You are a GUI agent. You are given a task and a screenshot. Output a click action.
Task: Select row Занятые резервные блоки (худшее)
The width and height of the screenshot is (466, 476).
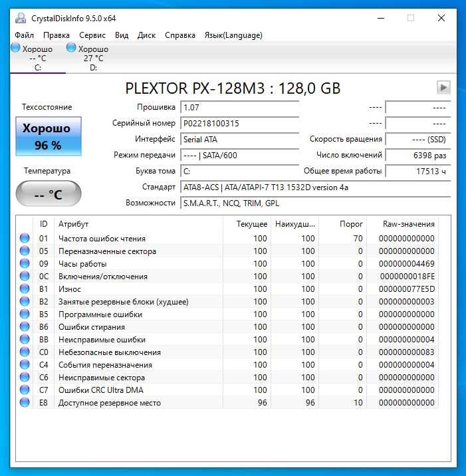point(227,301)
